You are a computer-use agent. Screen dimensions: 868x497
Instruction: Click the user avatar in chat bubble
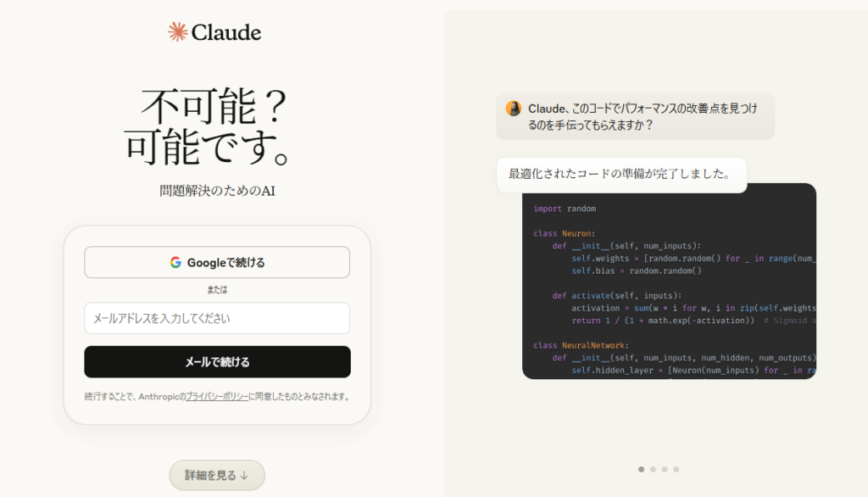pyautogui.click(x=513, y=108)
